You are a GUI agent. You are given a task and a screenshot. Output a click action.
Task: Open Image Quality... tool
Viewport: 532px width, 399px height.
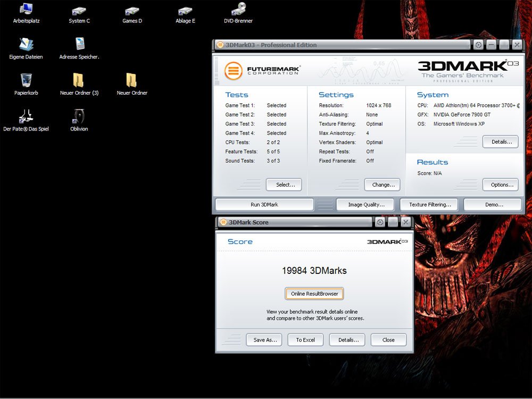pyautogui.click(x=365, y=205)
